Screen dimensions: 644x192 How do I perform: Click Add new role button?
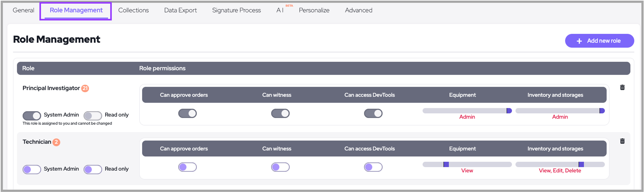point(599,41)
